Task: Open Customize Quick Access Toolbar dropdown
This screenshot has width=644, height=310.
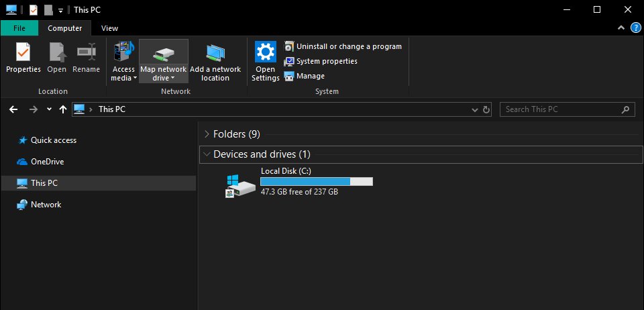Action: (60, 10)
